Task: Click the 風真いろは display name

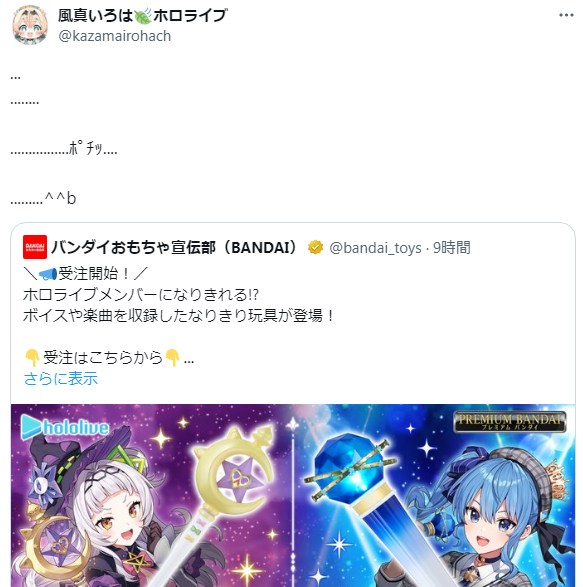Action: click(x=95, y=16)
